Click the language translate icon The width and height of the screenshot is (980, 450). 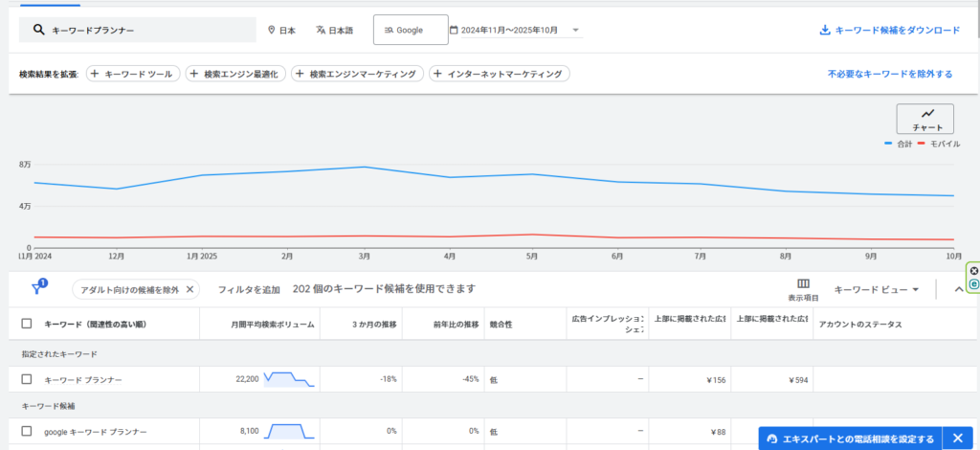tap(321, 31)
